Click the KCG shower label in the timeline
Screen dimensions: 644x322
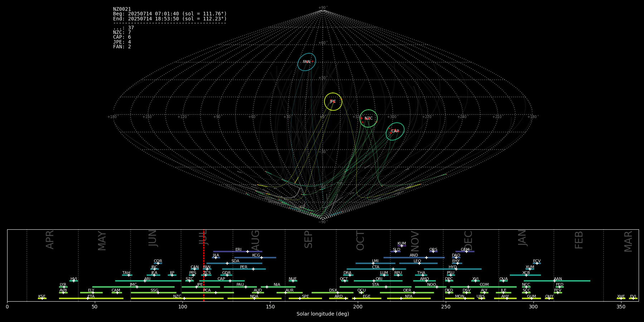point(256,255)
